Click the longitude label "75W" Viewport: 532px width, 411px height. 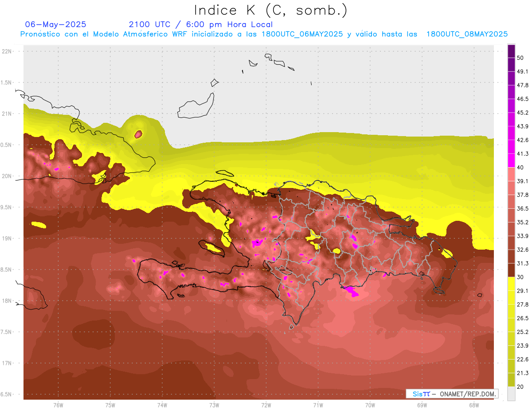click(x=110, y=405)
